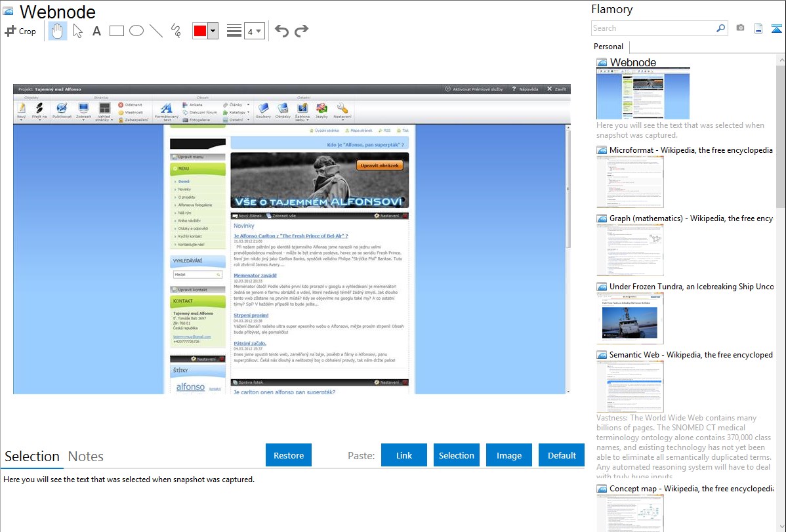Click the Paste Link button
The width and height of the screenshot is (786, 532).
[404, 455]
